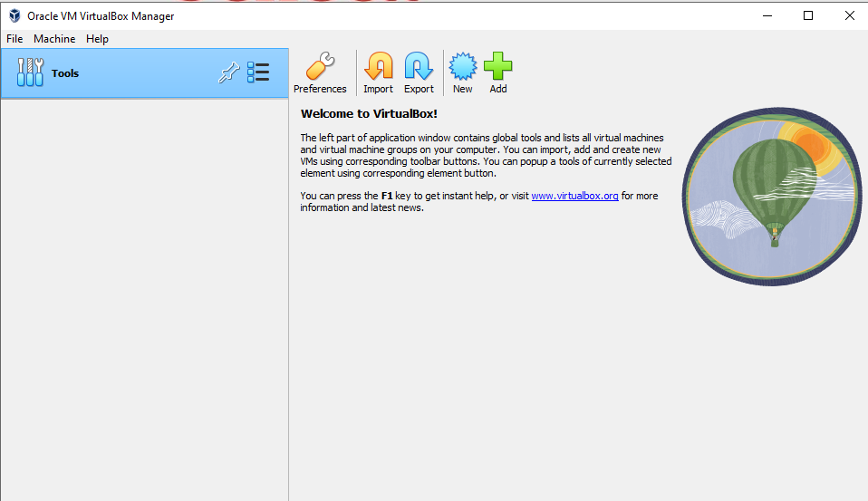Minimize the VirtualBox Manager window
This screenshot has height=501, width=868.
[767, 15]
